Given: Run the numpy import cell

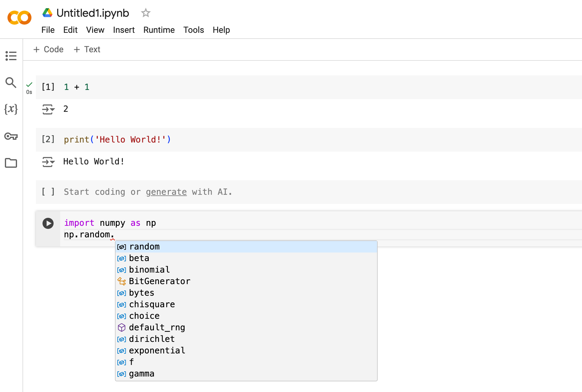Looking at the screenshot, I should click(x=48, y=223).
